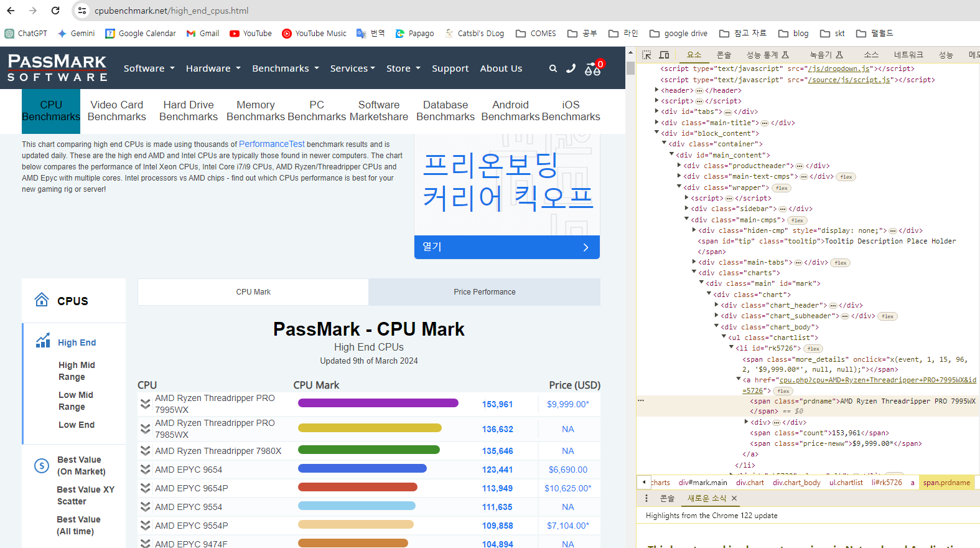
Task: Switch to the DevTools 콘솔 top tab
Action: point(724,55)
